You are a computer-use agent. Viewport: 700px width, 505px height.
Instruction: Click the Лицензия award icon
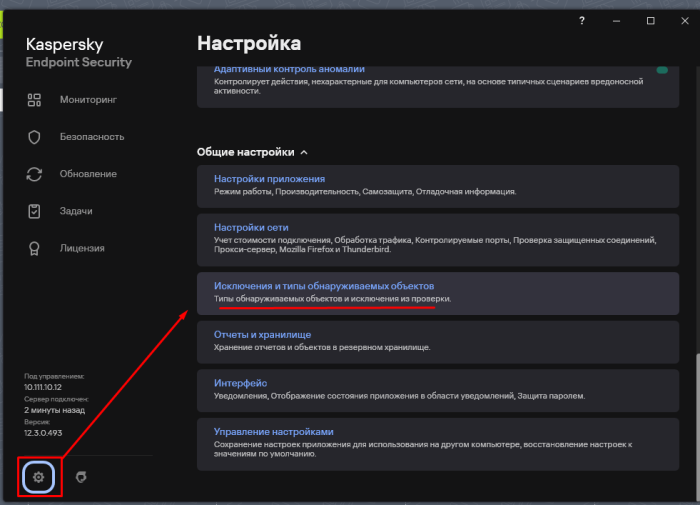(x=34, y=248)
